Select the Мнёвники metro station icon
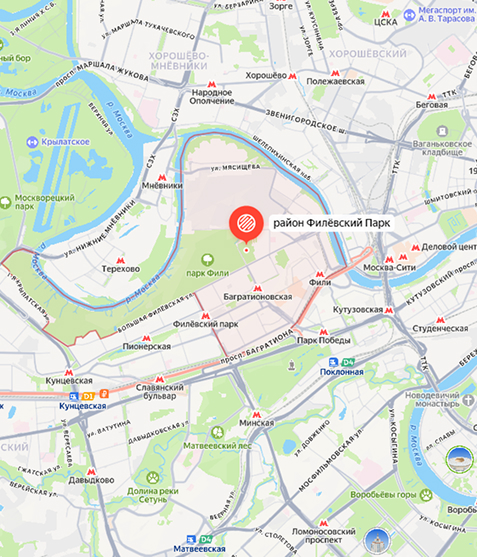477x557 pixels. click(162, 177)
